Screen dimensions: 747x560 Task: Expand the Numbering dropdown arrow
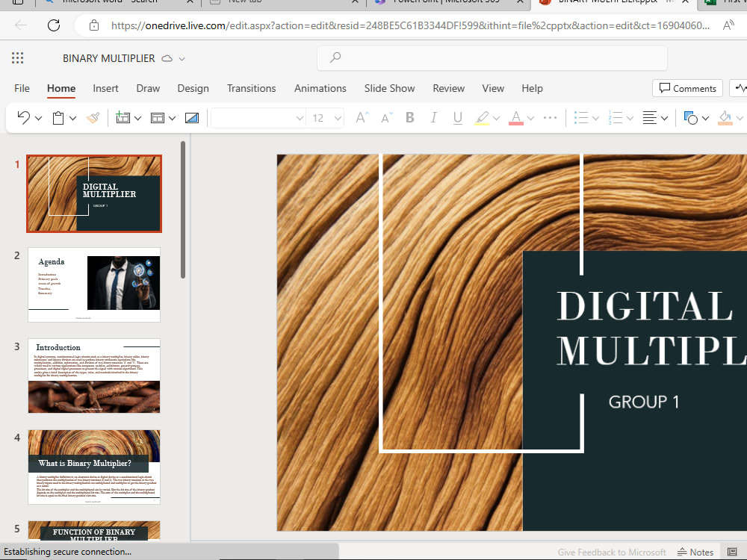point(630,118)
